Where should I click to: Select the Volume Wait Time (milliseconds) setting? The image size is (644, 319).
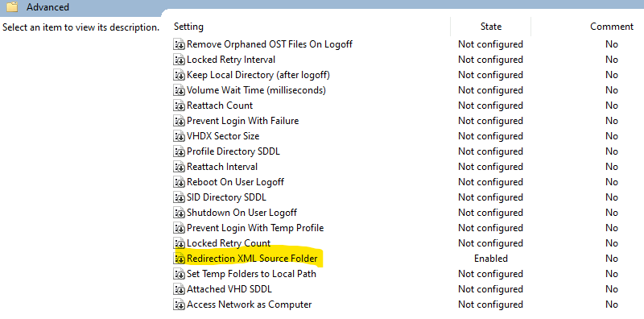pyautogui.click(x=256, y=90)
